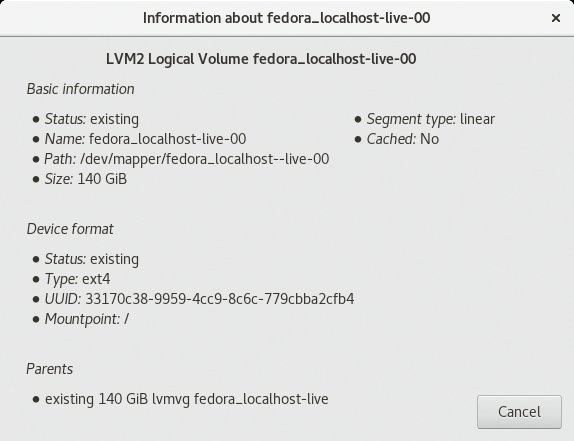
Task: Close the information dialog with X
Action: [x=556, y=18]
